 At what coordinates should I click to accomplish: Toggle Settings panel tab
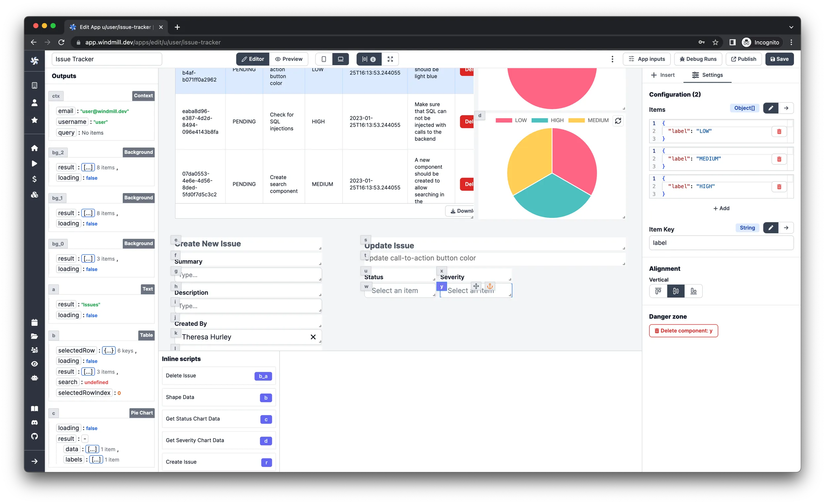tap(708, 75)
